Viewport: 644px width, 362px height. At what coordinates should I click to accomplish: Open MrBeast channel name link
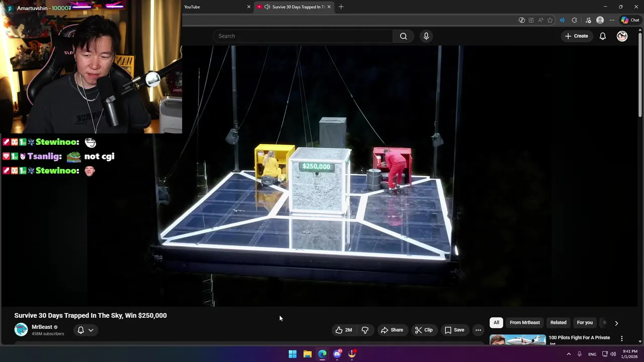tap(42, 327)
